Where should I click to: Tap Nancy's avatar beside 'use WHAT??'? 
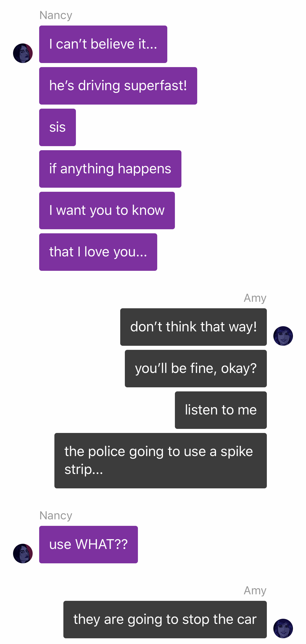[x=23, y=554]
